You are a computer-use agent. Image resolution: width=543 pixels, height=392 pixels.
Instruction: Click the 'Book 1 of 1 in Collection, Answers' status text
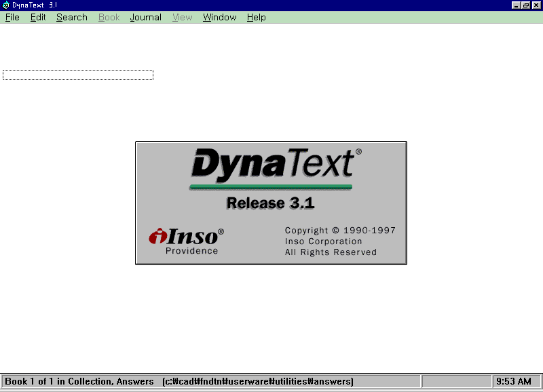(79, 381)
